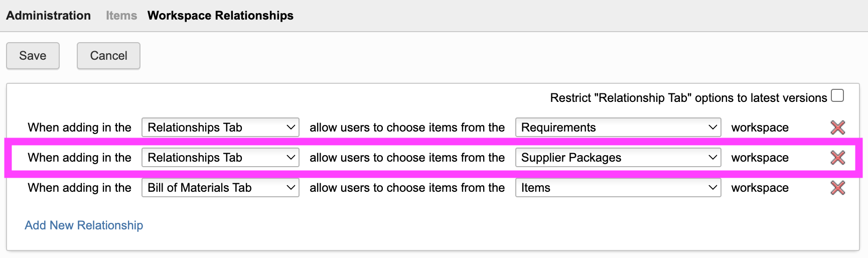The width and height of the screenshot is (868, 258).
Task: Click 'When adding in the' text beside Bill of Materials Tab
Action: pyautogui.click(x=79, y=188)
